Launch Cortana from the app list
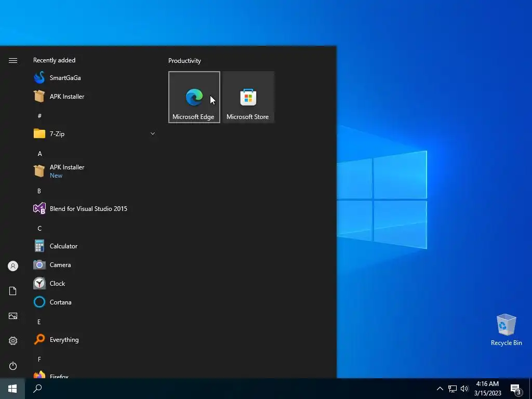The height and width of the screenshot is (399, 532). tap(95, 302)
